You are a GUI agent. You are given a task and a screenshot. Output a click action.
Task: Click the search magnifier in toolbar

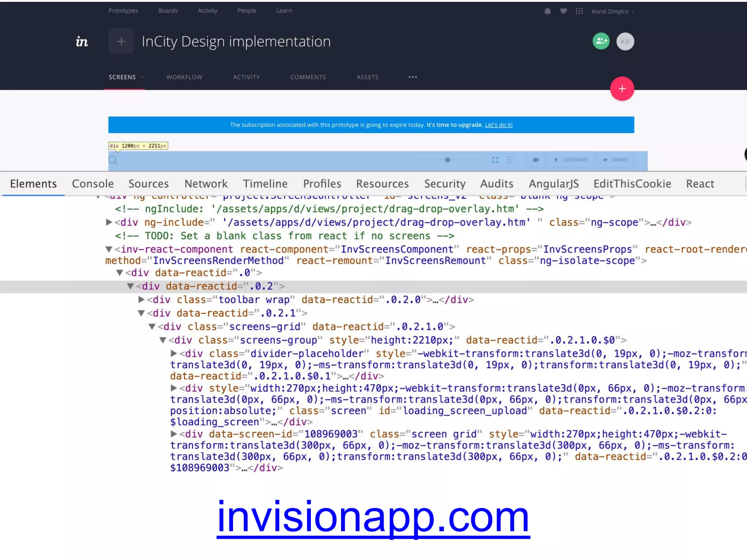tap(113, 160)
